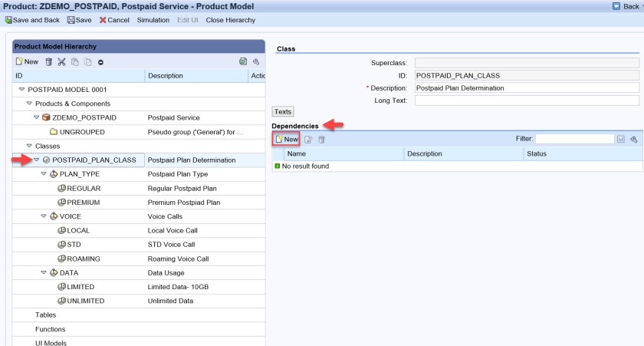This screenshot has width=644, height=346.
Task: Click the edit dependency pencil icon
Action: click(x=308, y=140)
